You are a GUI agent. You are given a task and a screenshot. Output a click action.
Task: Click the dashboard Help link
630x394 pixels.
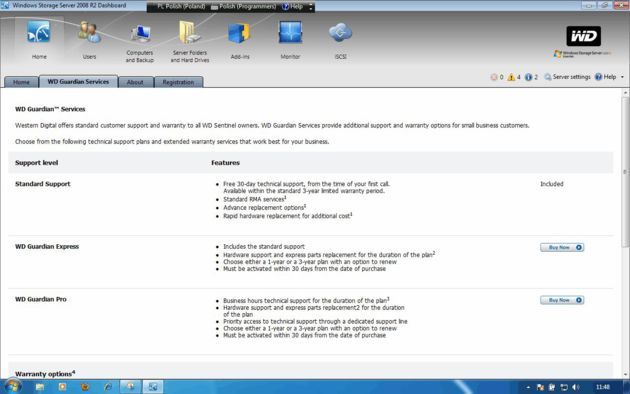(605, 77)
